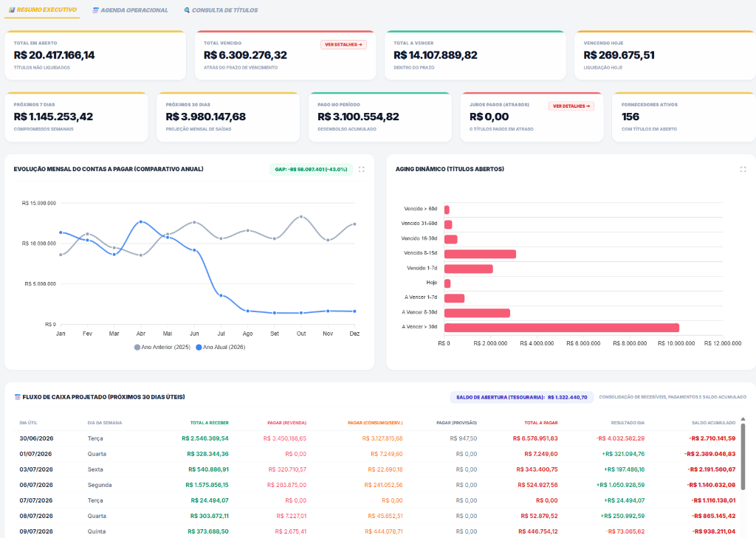This screenshot has width=756, height=538.
Task: Click total a pagar R$ 6.578.951,83
Action: click(x=535, y=438)
